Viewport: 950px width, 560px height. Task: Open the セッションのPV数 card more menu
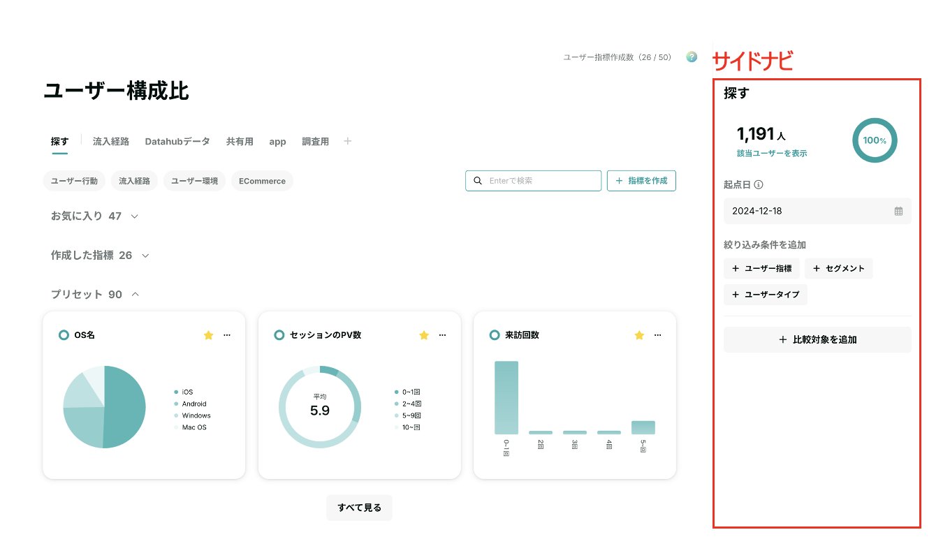click(442, 335)
